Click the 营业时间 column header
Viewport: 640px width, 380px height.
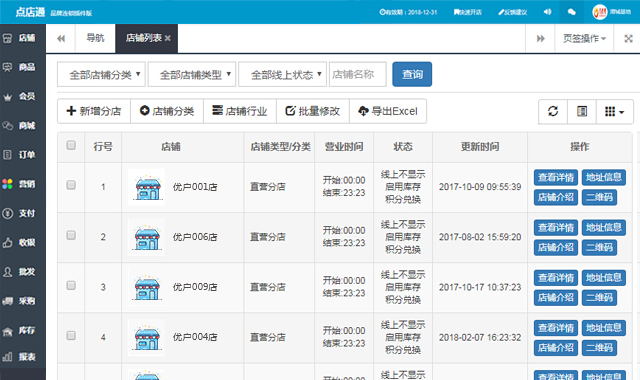(x=344, y=147)
